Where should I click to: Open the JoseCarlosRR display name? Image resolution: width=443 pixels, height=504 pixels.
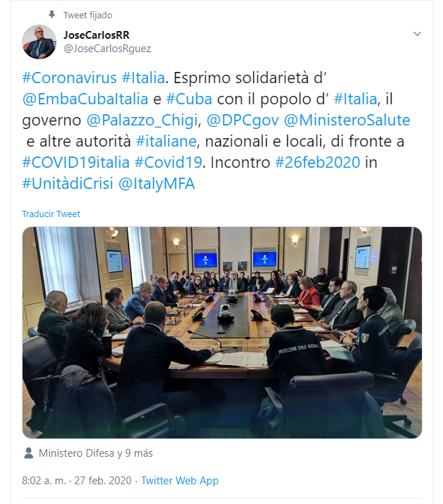coord(97,35)
